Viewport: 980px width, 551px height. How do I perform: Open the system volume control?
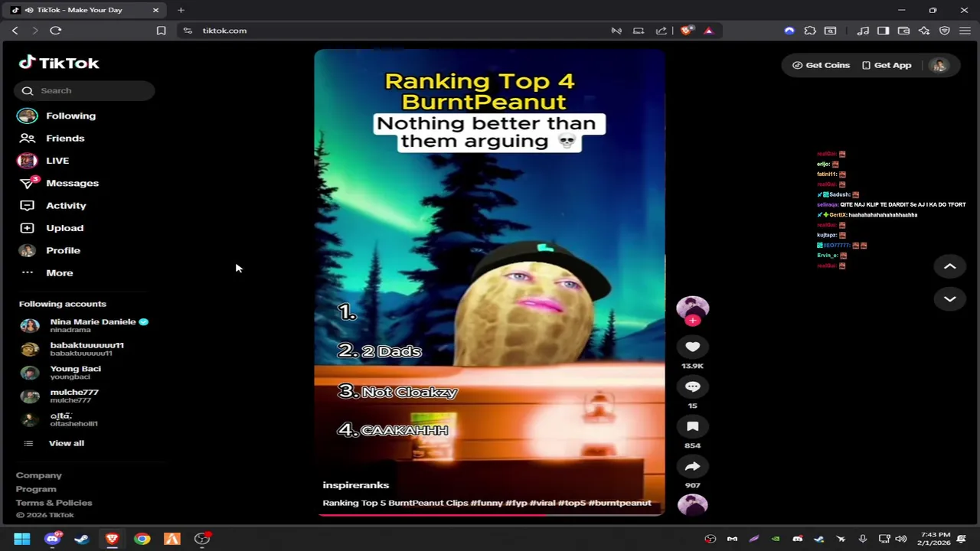[901, 539]
